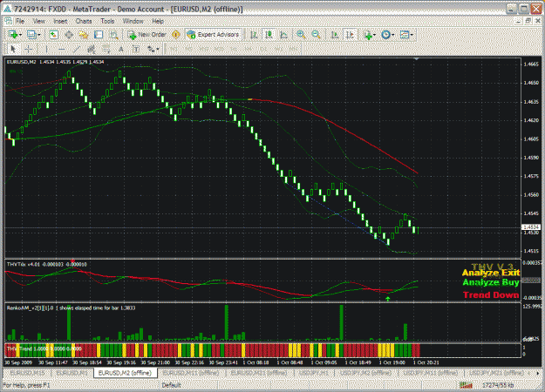Zoom out of the chart
This screenshot has width=545, height=392.
click(316, 35)
